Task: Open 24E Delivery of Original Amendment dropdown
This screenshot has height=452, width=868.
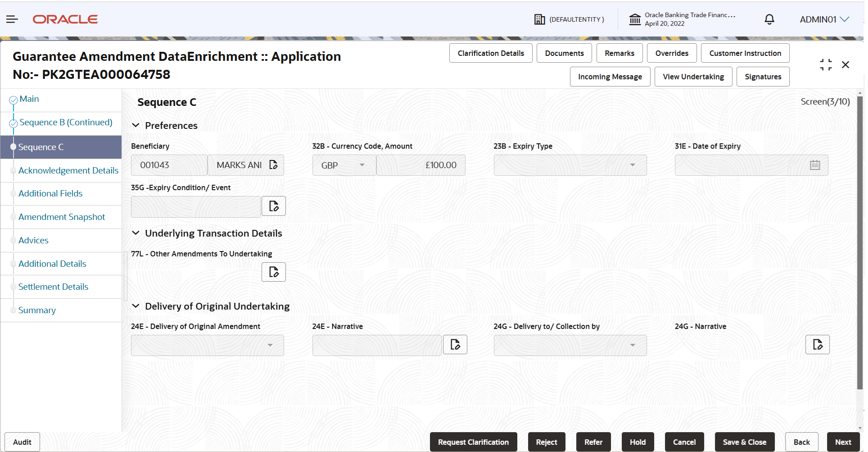Action: click(x=208, y=345)
